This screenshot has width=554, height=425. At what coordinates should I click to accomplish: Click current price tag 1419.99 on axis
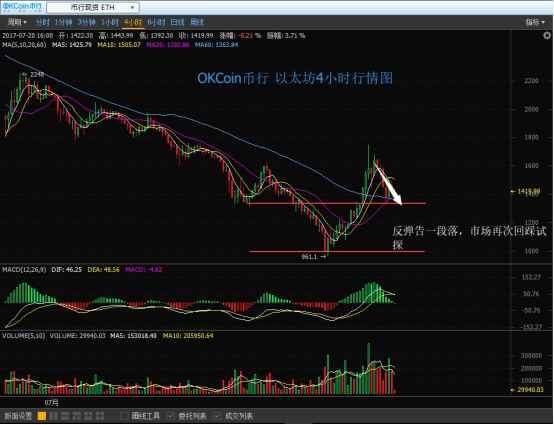525,191
